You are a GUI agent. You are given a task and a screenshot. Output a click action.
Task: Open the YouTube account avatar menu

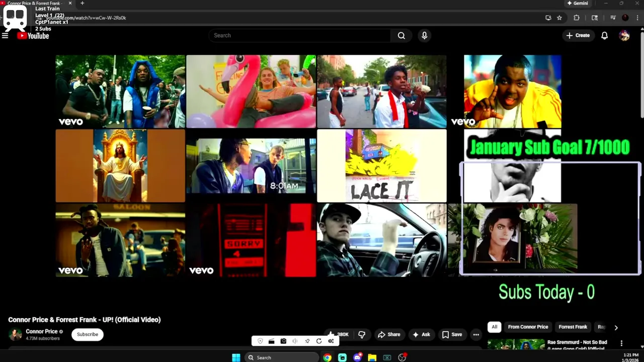pos(624,36)
